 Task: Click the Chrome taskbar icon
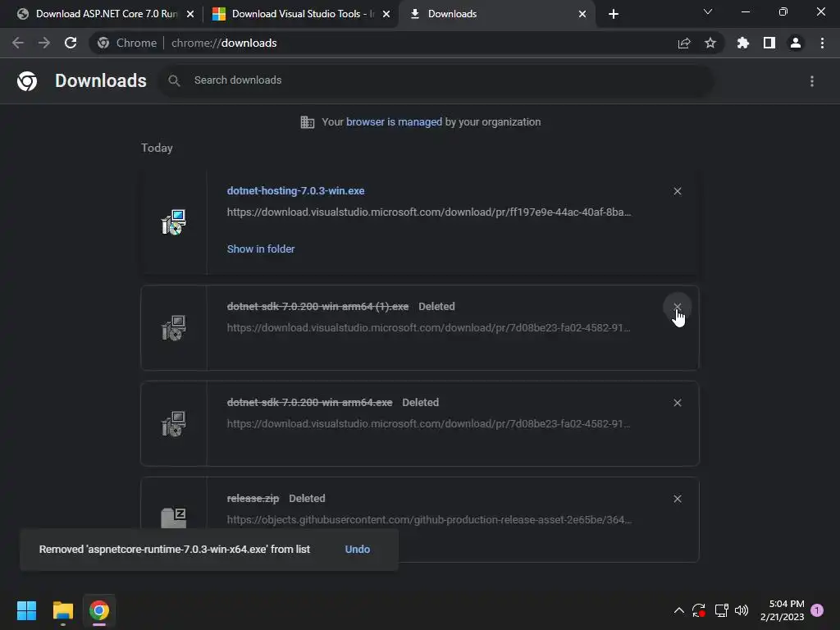pos(99,610)
